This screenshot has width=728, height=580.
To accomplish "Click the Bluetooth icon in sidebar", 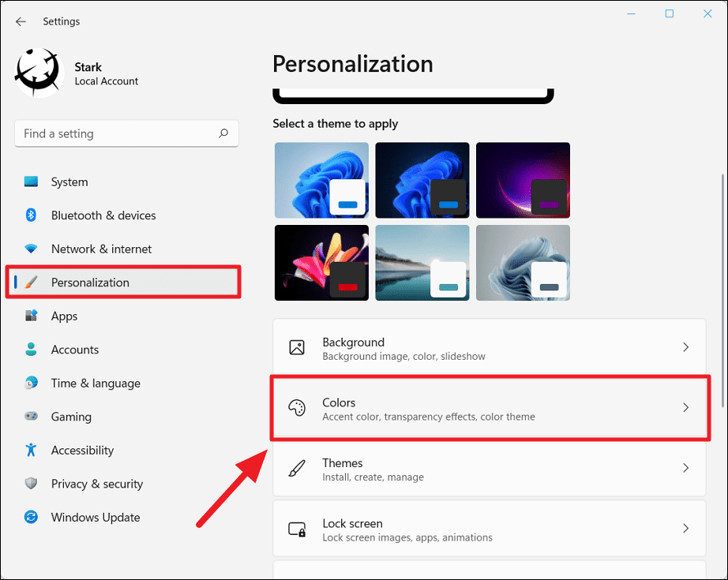I will (x=31, y=215).
